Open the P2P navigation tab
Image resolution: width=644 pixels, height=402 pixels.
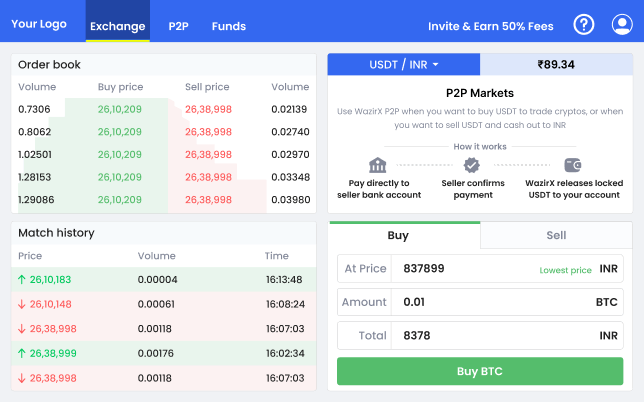[178, 26]
